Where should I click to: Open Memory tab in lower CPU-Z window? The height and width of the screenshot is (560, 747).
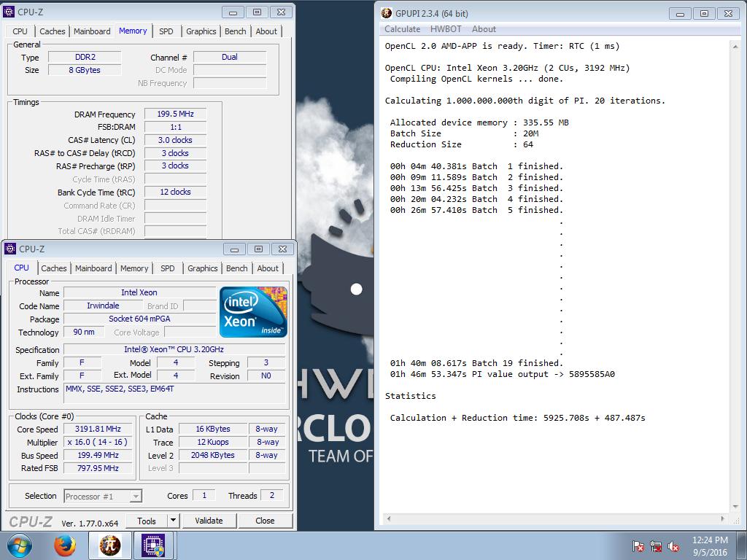[x=134, y=268]
